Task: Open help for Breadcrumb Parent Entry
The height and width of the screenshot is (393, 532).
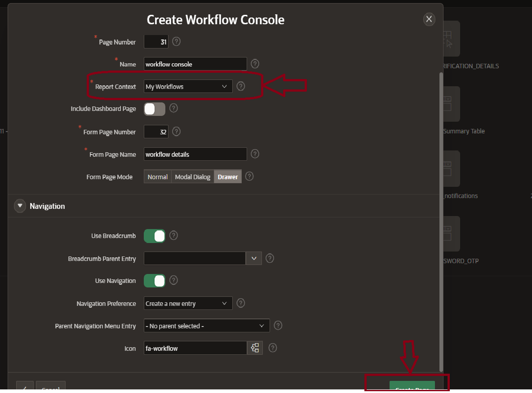Action: pos(270,258)
